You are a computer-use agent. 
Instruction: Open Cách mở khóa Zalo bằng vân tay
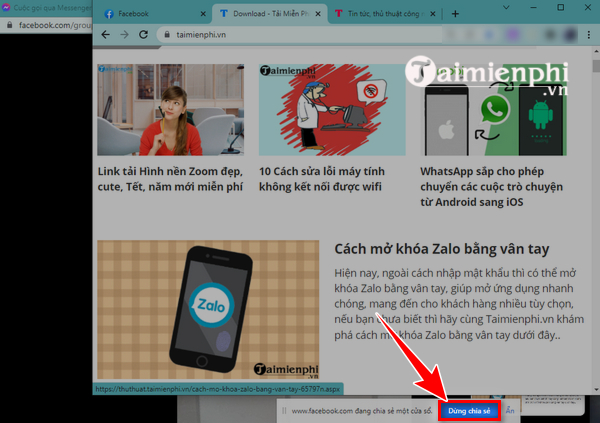tap(442, 249)
